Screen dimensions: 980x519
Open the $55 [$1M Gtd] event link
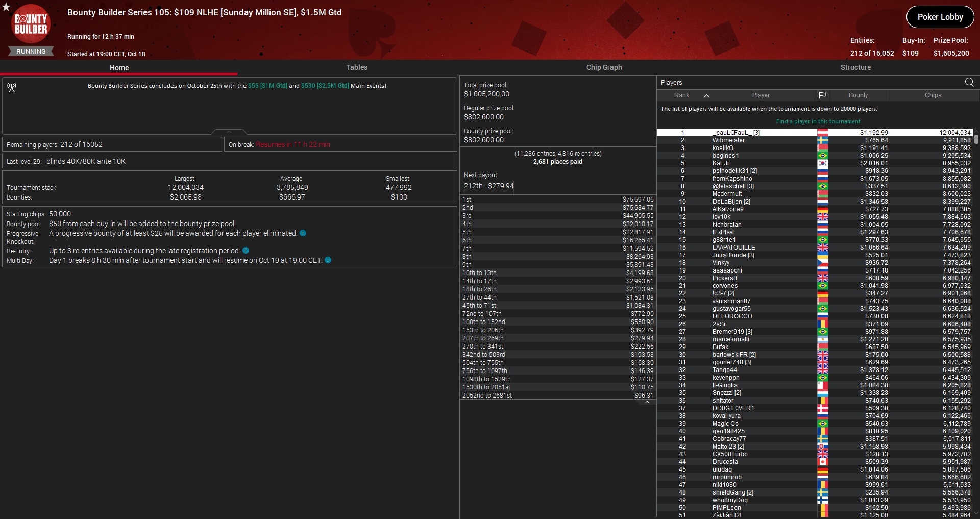tap(267, 86)
